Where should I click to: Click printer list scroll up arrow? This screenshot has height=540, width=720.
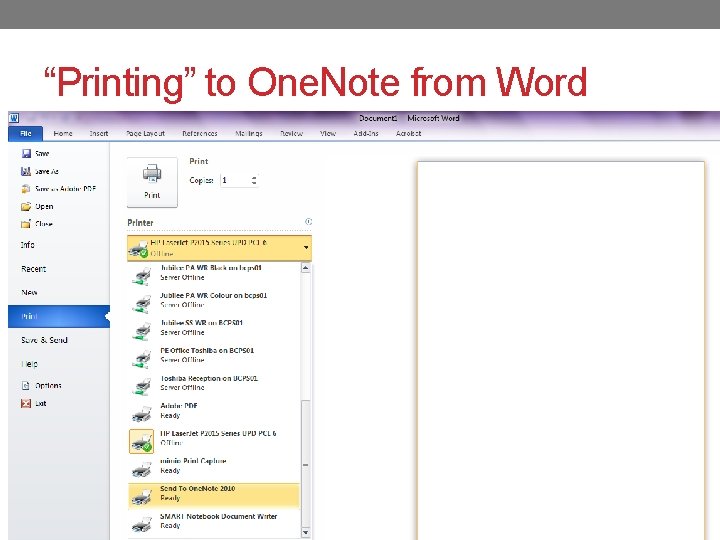305,268
